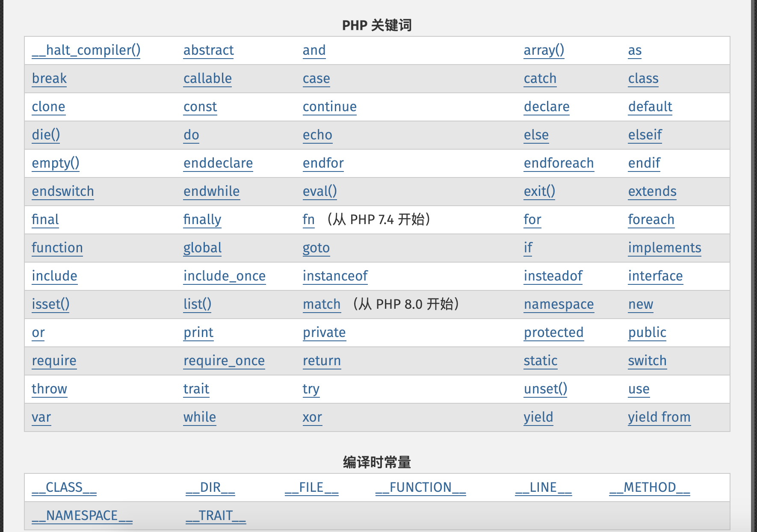
Task: Click the instanceof keyword link
Action: tap(335, 276)
